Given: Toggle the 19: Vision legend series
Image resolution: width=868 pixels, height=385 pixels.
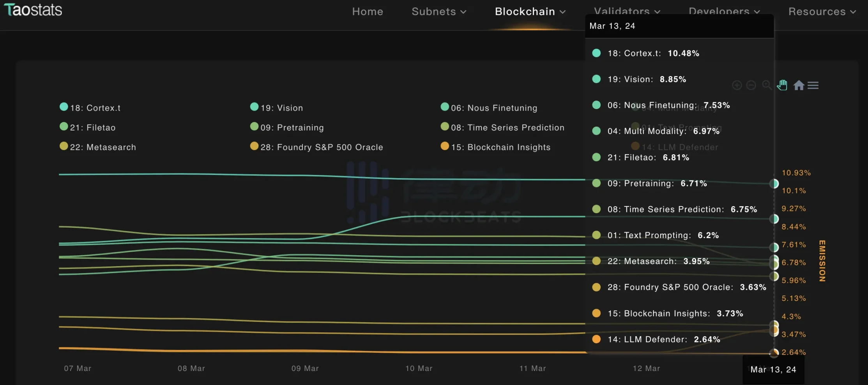Looking at the screenshot, I should (x=281, y=108).
